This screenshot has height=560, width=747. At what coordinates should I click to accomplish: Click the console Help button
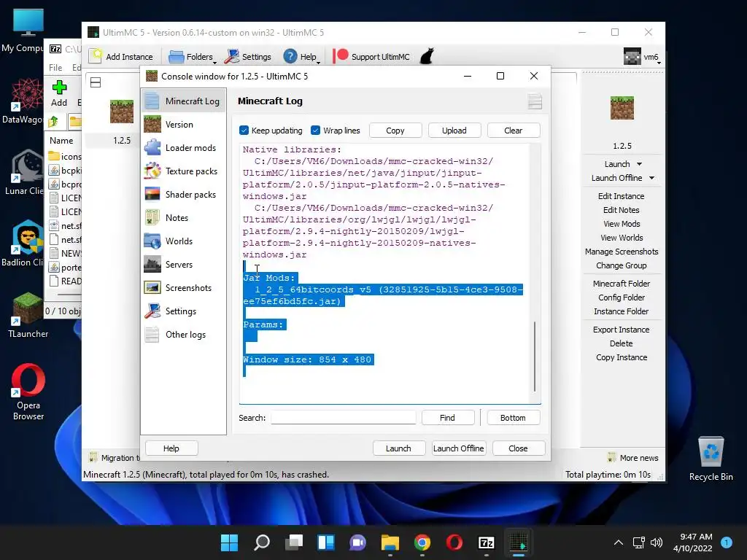click(x=171, y=448)
